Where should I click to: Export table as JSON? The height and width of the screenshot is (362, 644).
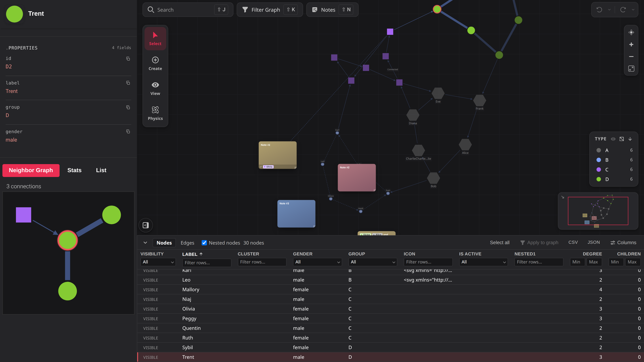click(593, 242)
